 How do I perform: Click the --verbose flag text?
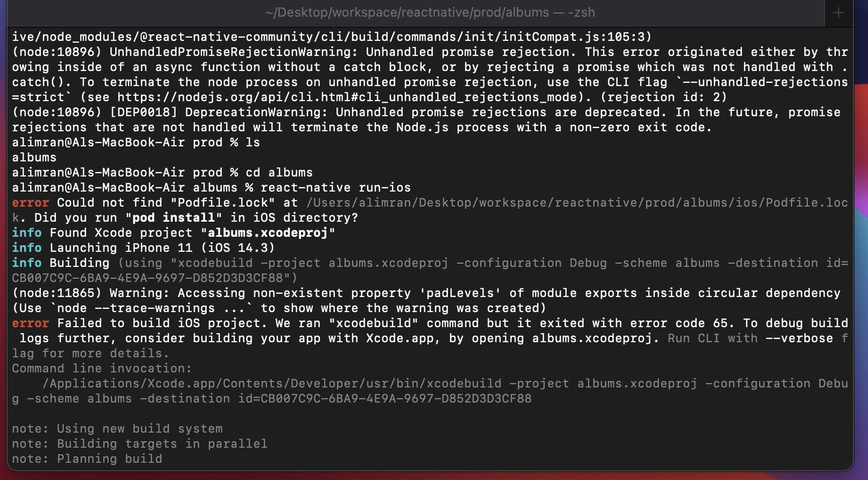799,338
